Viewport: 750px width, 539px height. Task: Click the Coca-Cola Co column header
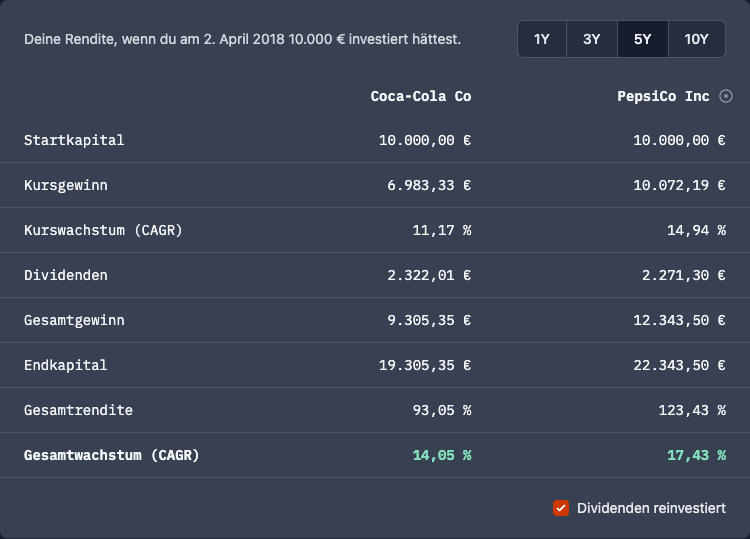click(420, 96)
